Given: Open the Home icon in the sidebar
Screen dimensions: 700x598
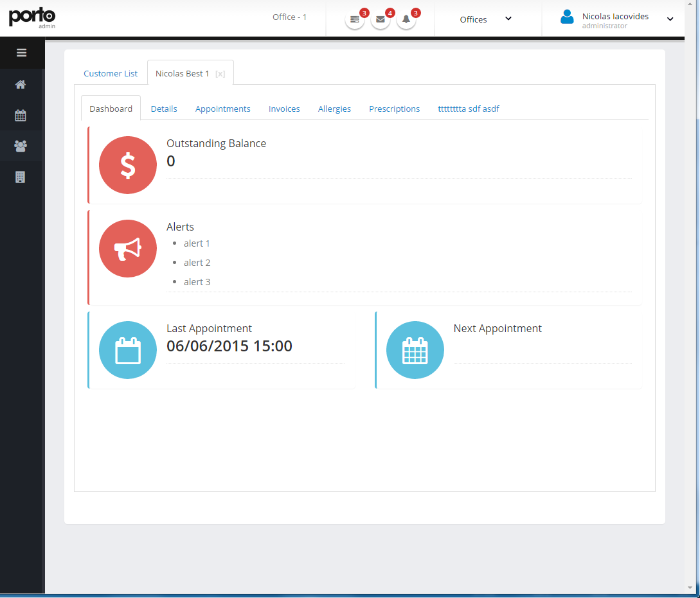Looking at the screenshot, I should [21, 85].
